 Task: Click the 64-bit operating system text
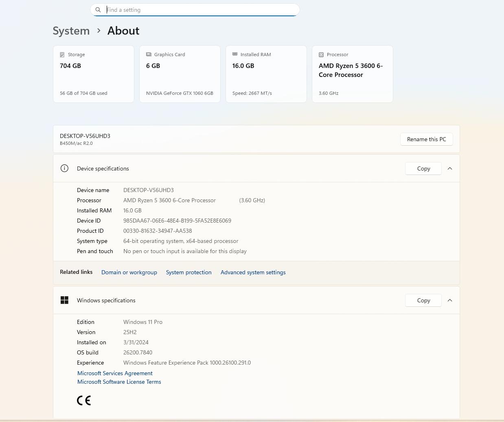pyautogui.click(x=181, y=241)
